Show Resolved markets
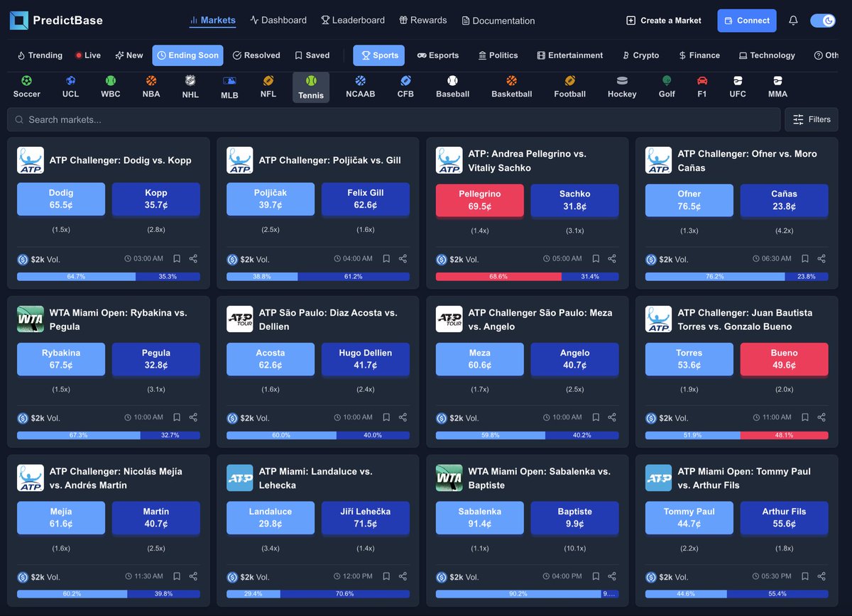 [x=256, y=55]
